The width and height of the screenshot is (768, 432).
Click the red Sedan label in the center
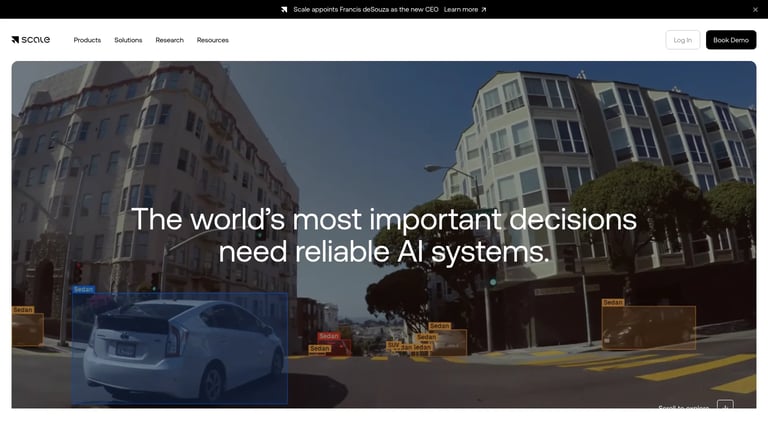click(x=329, y=336)
